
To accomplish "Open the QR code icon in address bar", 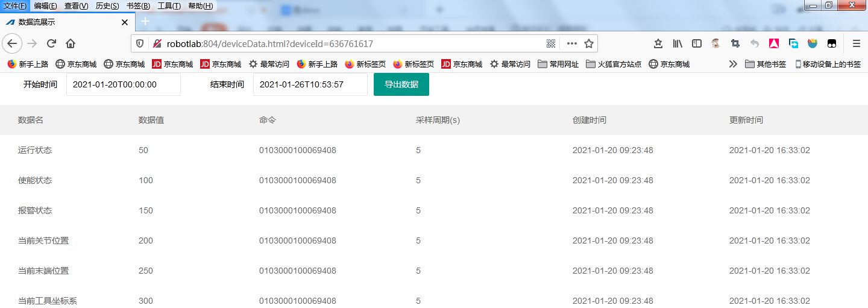I will [x=550, y=43].
